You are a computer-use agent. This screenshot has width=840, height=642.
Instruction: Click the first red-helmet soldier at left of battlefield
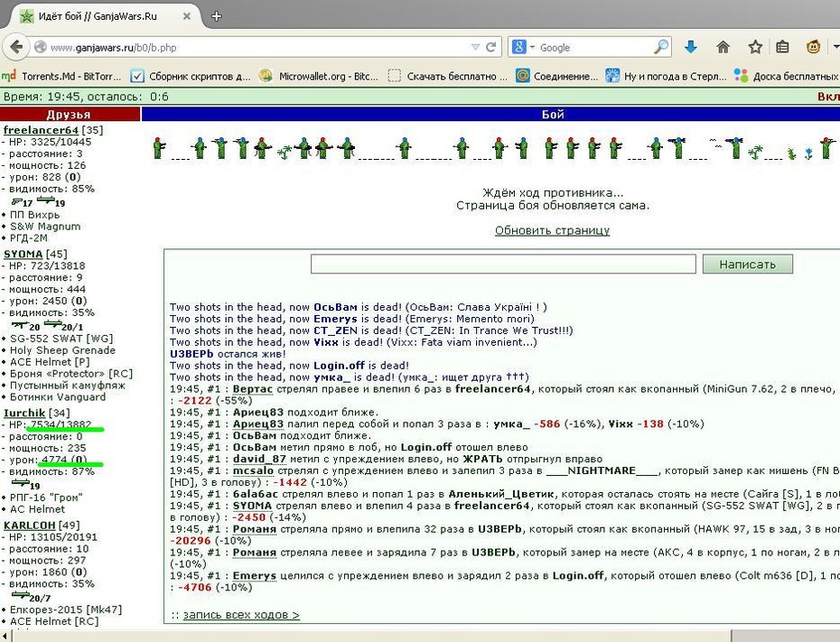coord(159,148)
